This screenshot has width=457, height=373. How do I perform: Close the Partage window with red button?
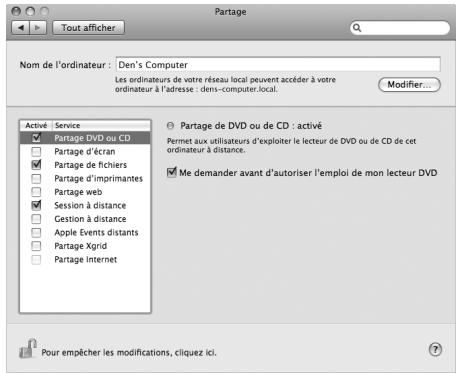pos(16,12)
